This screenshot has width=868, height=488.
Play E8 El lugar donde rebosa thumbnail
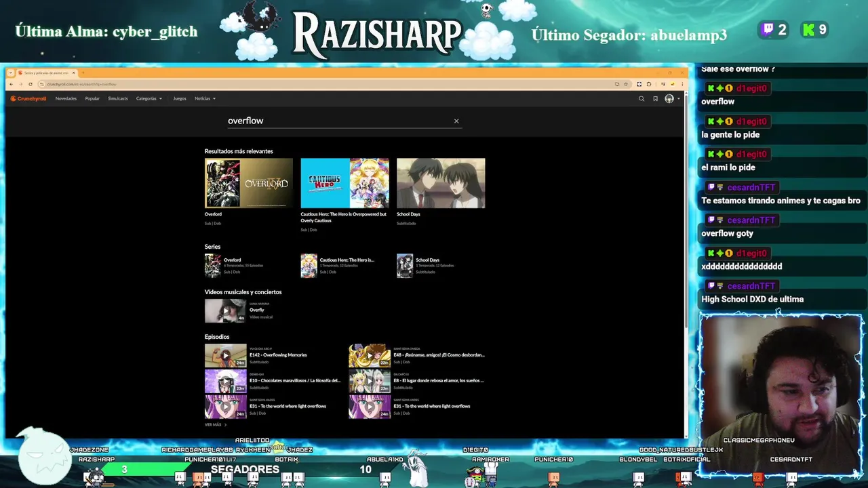tap(369, 382)
